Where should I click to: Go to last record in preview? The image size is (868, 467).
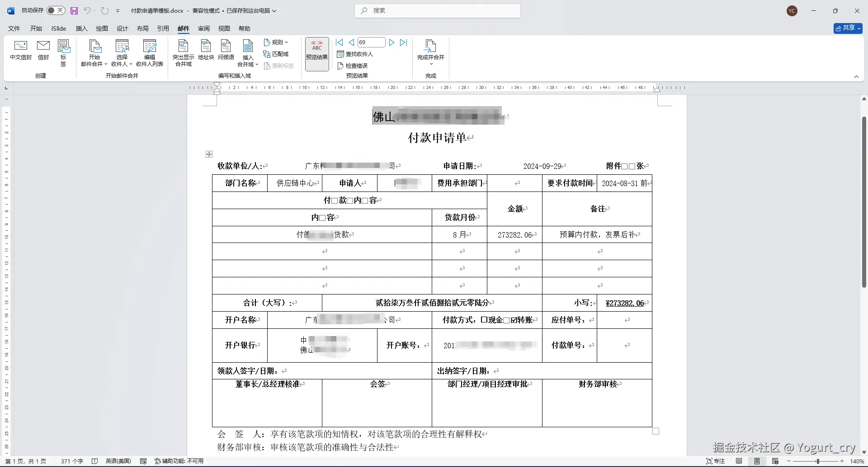click(404, 42)
